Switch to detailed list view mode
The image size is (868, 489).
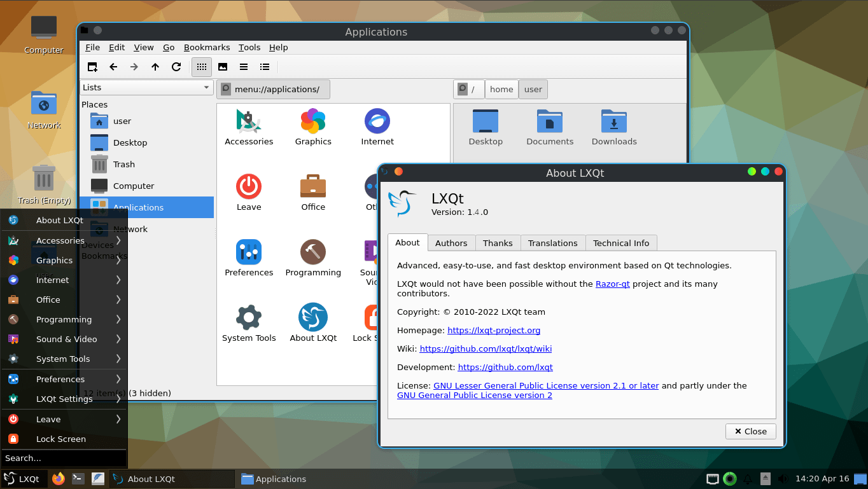pyautogui.click(x=265, y=67)
